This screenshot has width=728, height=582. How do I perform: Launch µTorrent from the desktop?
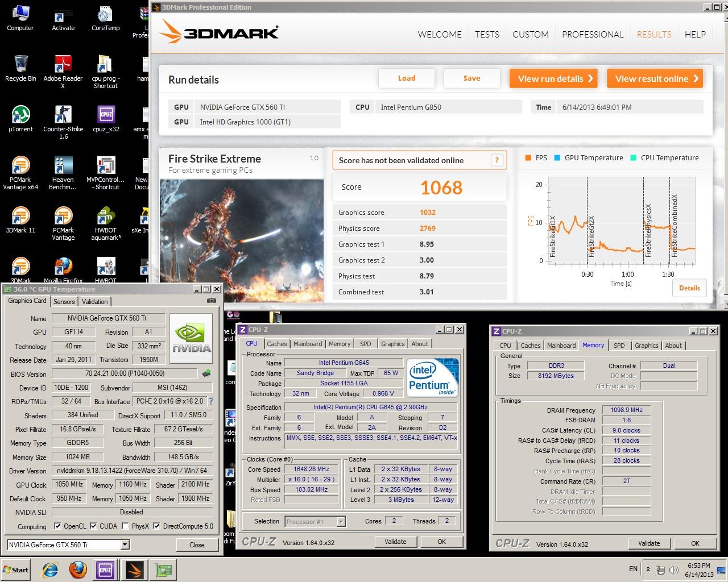coord(20,118)
